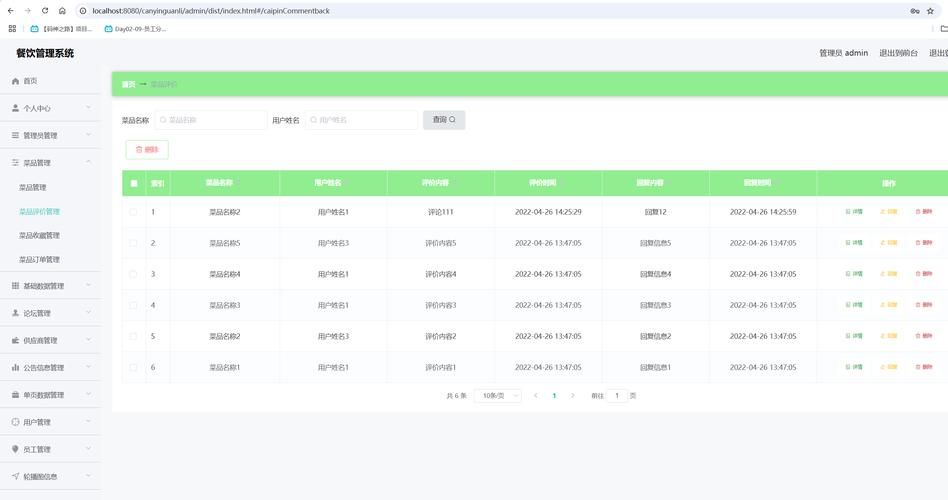Go to next page arrow in pagination

[x=572, y=396]
